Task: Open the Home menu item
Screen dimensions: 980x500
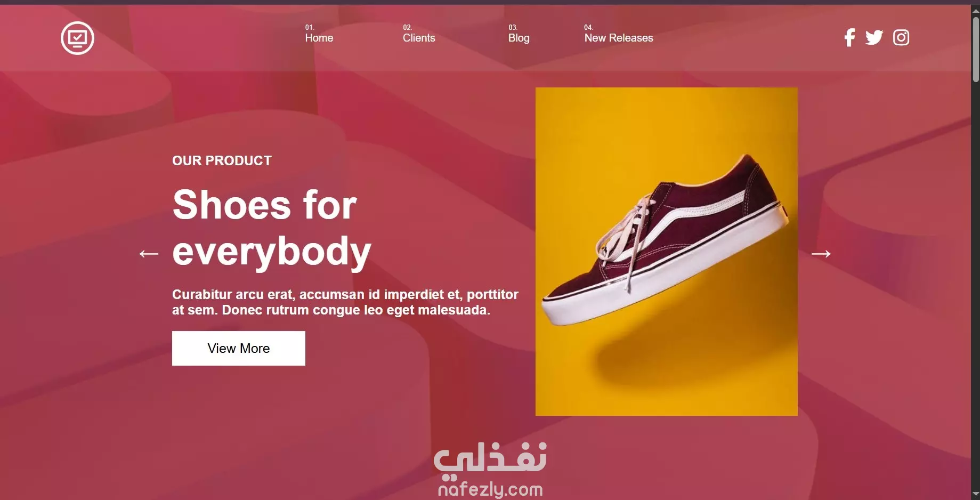Action: point(319,38)
